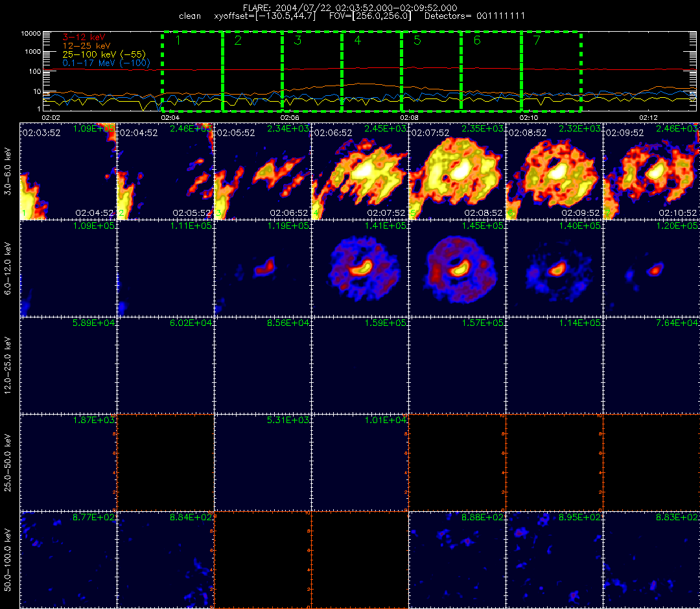Click time interval 2 label in lightcurve
This screenshot has width=700, height=609.
coord(238,41)
